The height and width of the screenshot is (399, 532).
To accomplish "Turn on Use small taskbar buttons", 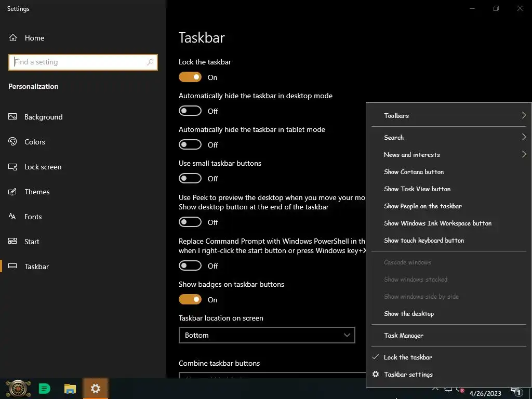I will (x=190, y=178).
